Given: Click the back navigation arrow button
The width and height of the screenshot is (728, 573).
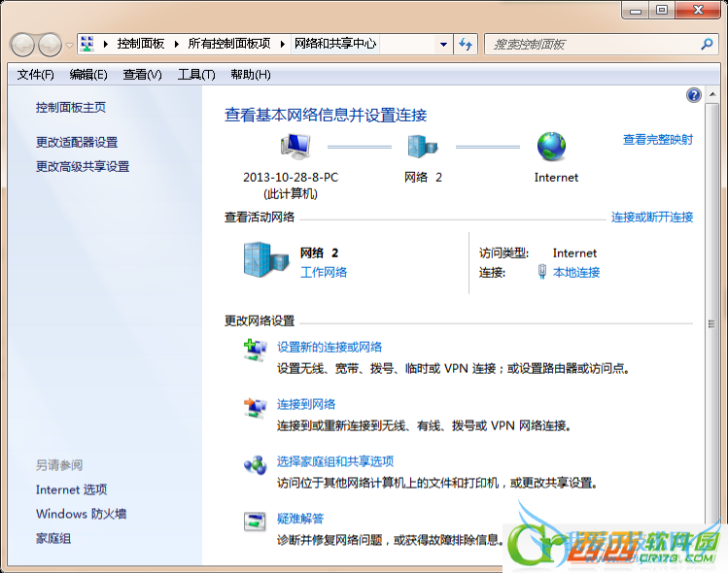Looking at the screenshot, I should (x=22, y=45).
